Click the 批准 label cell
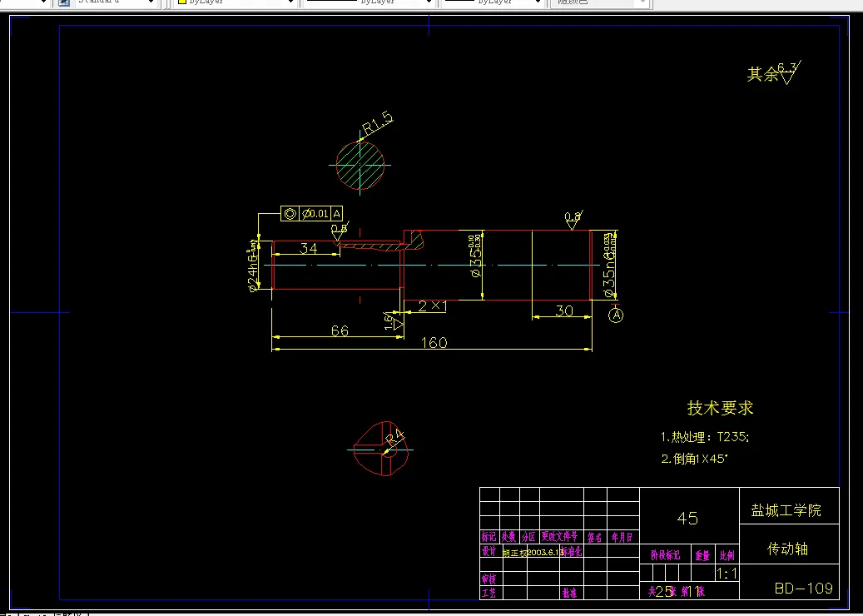The height and width of the screenshot is (616, 863). pyautogui.click(x=569, y=593)
